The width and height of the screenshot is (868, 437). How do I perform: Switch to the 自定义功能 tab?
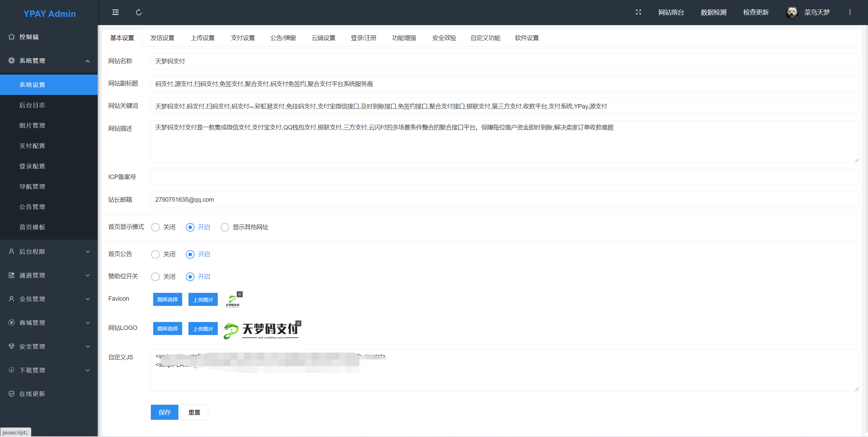pyautogui.click(x=486, y=38)
